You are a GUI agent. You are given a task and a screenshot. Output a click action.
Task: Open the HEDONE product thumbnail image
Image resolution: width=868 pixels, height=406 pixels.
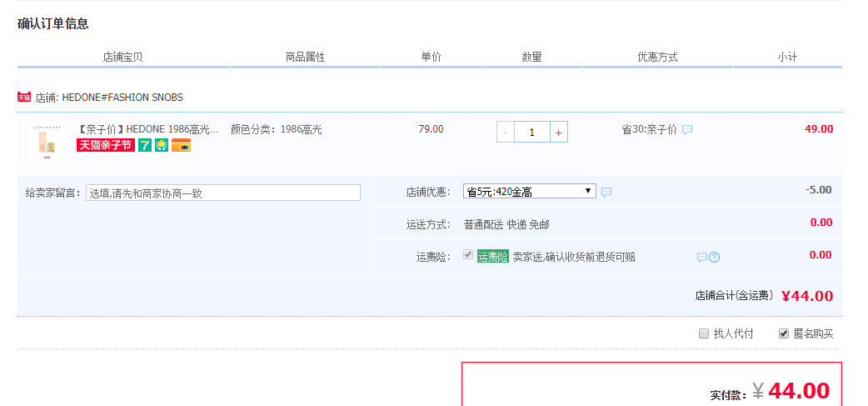[47, 141]
